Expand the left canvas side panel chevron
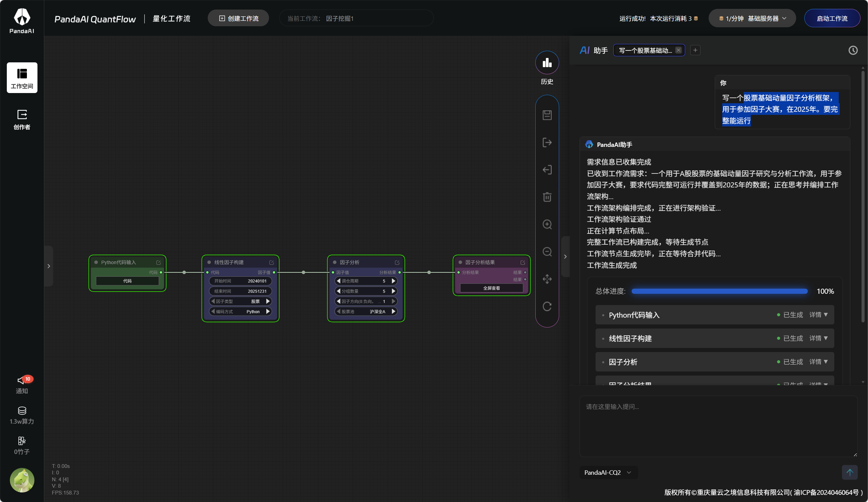The height and width of the screenshot is (502, 868). coord(49,266)
